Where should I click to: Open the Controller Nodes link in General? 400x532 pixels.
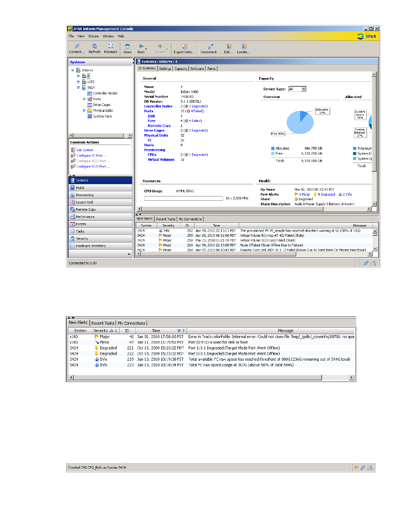(x=158, y=106)
